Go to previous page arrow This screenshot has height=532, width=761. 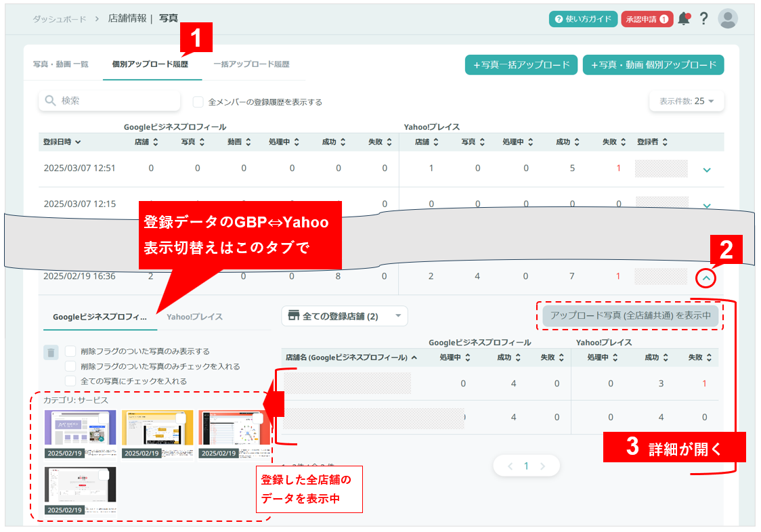510,466
